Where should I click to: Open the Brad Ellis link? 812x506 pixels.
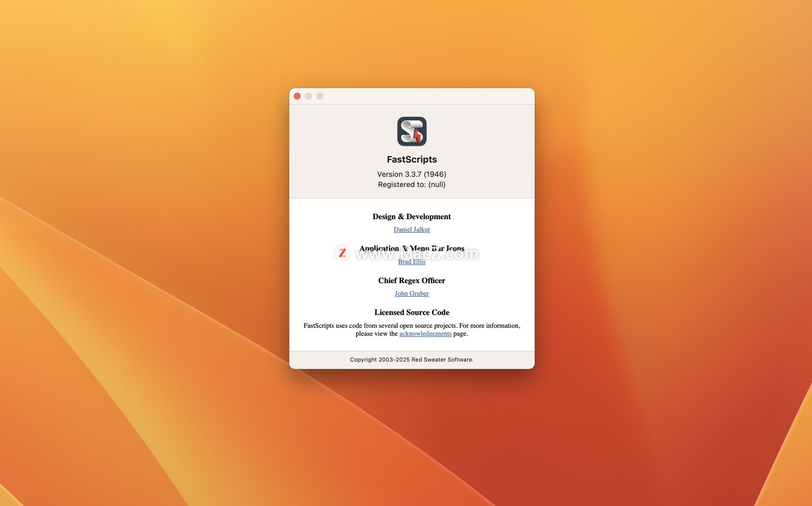pyautogui.click(x=411, y=261)
